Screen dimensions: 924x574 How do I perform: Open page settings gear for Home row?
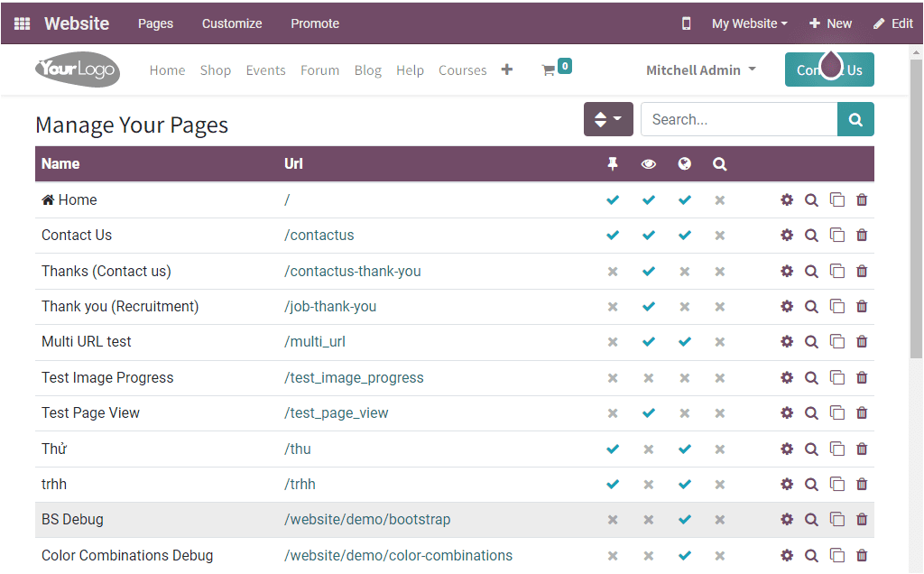point(786,199)
